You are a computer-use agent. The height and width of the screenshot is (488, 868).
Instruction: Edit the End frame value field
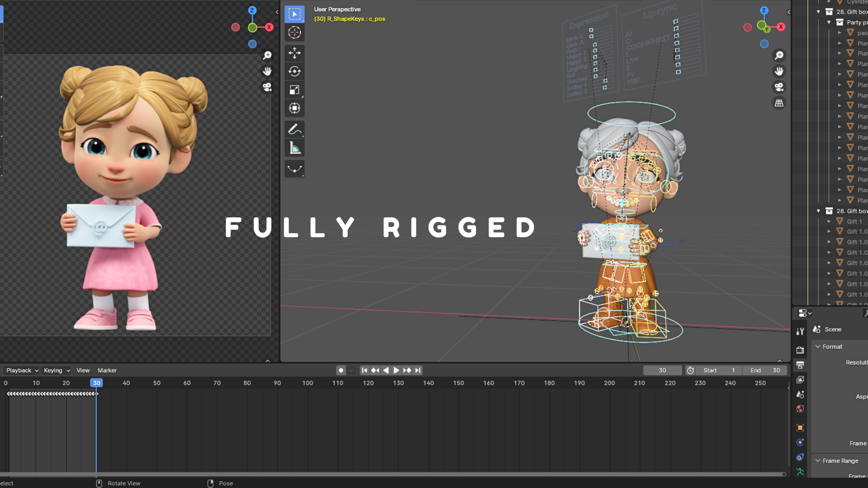[765, 370]
